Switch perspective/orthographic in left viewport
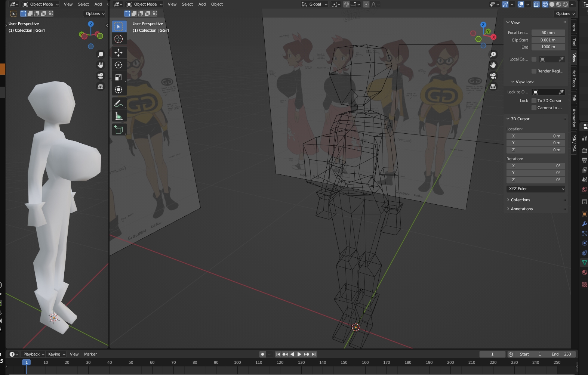 coord(101,87)
